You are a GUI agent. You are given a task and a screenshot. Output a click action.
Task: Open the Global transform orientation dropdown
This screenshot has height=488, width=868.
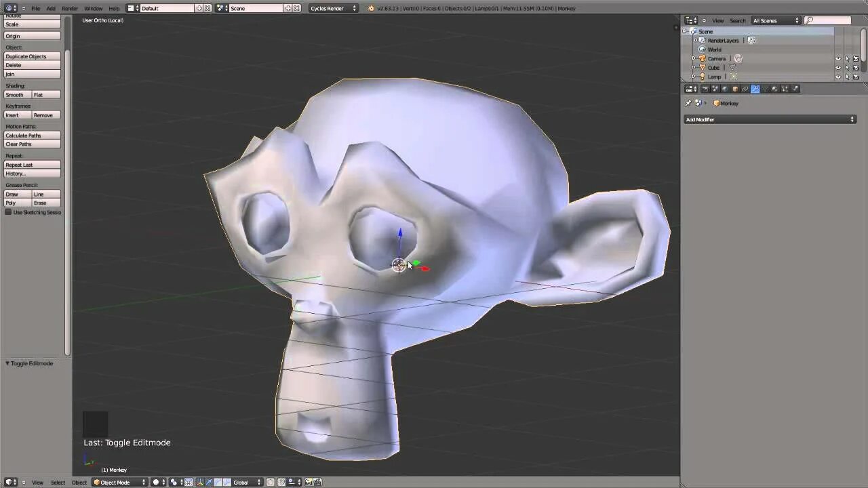pyautogui.click(x=247, y=482)
